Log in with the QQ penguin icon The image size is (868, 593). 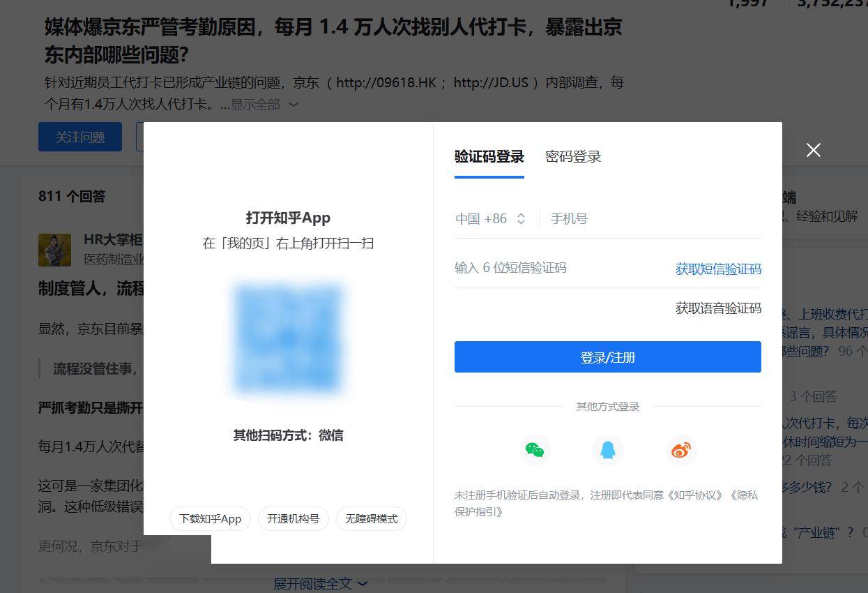click(x=608, y=450)
